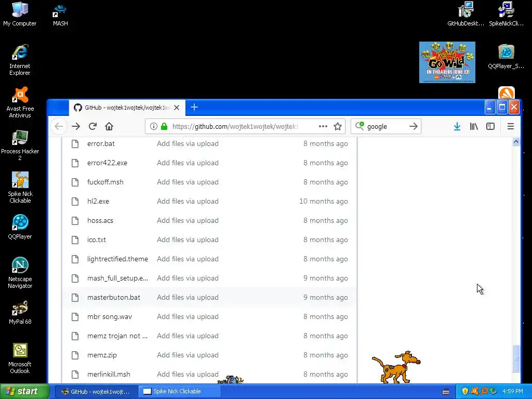Submit search with the arrow button
This screenshot has width=532, height=399.
click(x=413, y=127)
